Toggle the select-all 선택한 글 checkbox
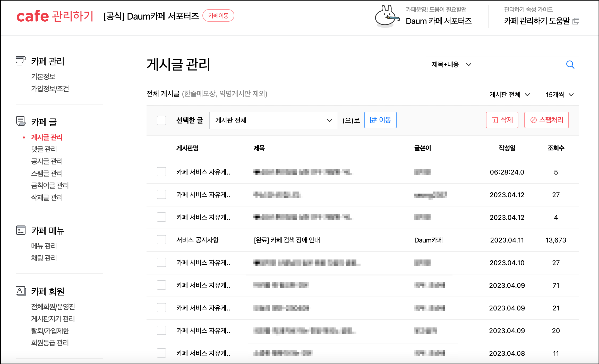599x364 pixels. pos(161,120)
